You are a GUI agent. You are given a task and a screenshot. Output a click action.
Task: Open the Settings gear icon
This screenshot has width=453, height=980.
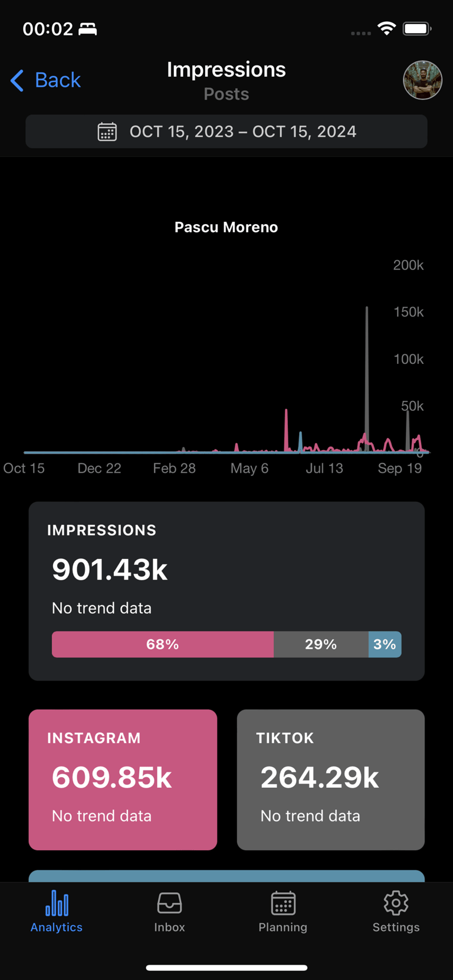click(396, 903)
